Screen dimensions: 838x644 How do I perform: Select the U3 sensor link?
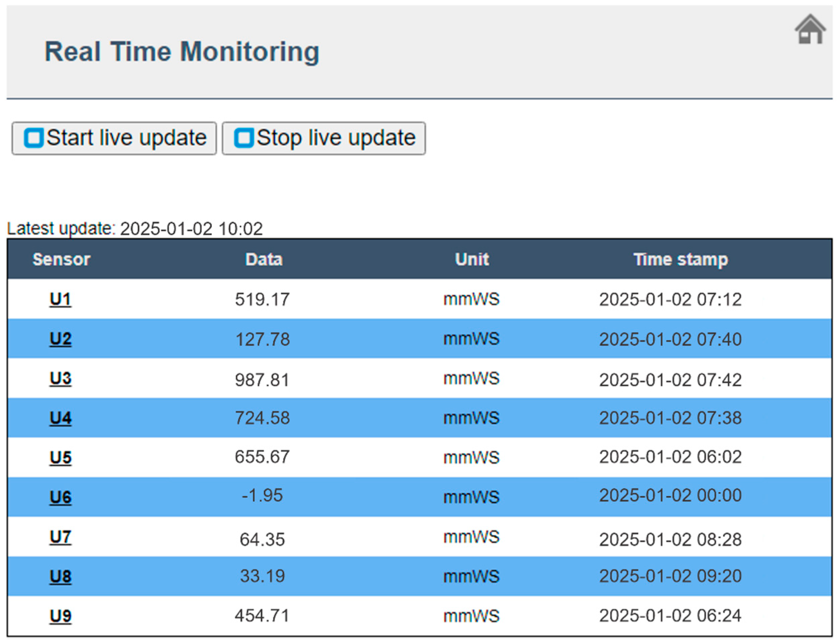60,378
